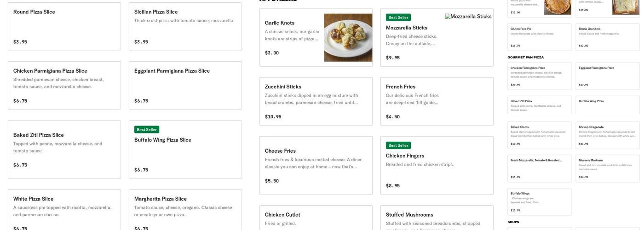Open the Chicken Cutlet item
The image size is (644, 230).
(316, 218)
